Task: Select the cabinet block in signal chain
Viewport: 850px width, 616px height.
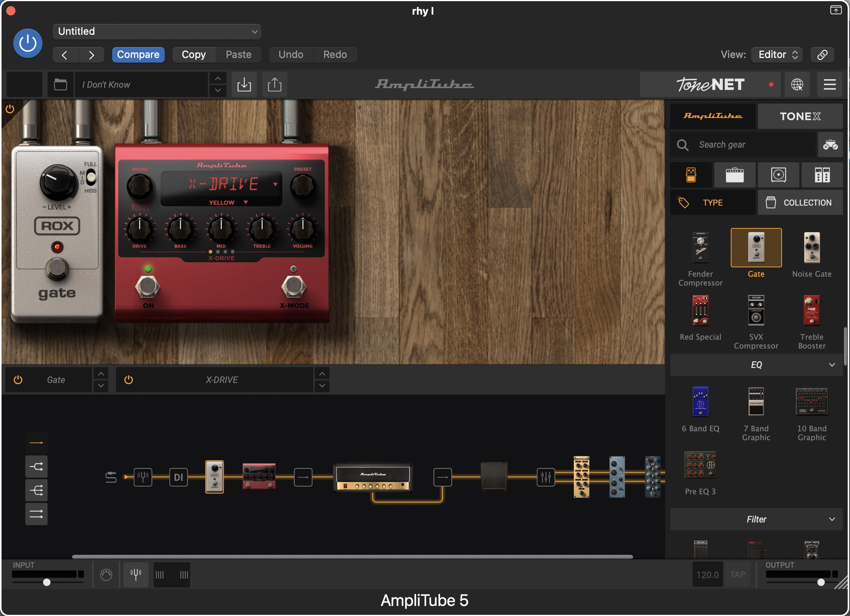Action: (494, 476)
